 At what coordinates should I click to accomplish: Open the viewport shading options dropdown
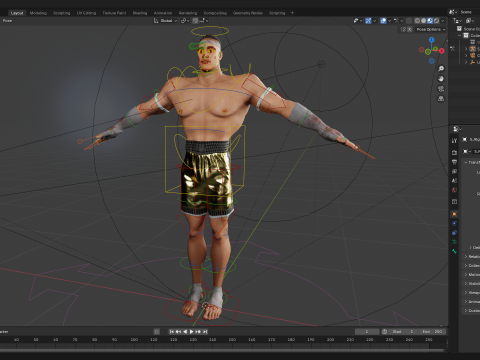tap(443, 21)
